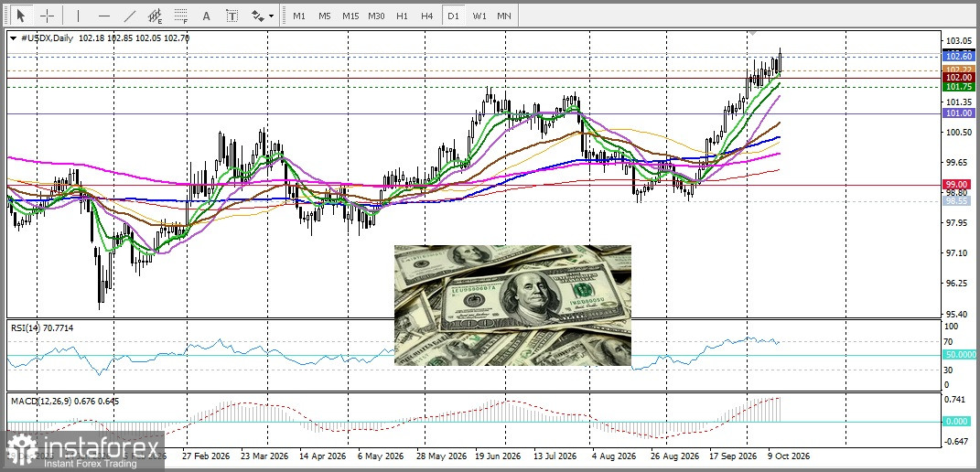Switch chart to H4 timeframe

click(x=427, y=16)
